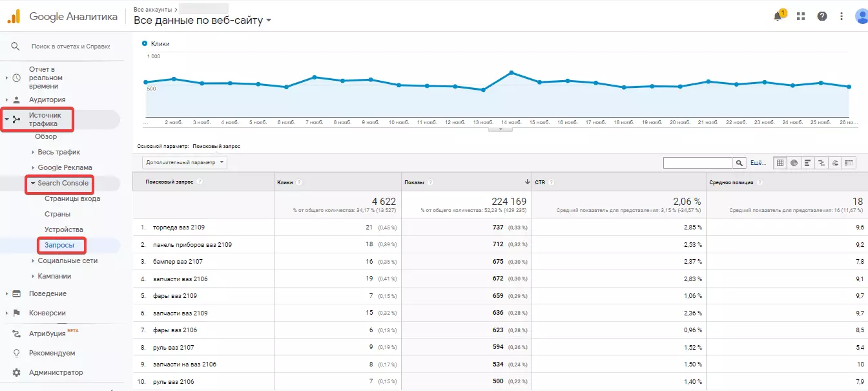The image size is (868, 391).
Task: Click help icon next to CTR column
Action: coord(552,182)
